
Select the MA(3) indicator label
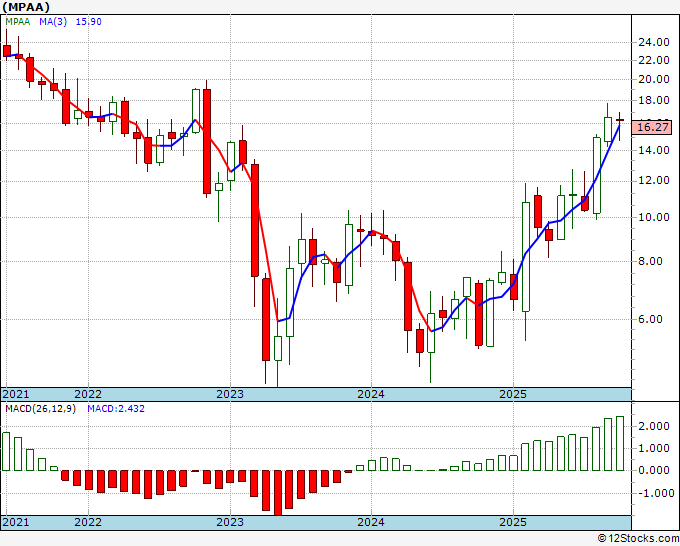pyautogui.click(x=53, y=21)
